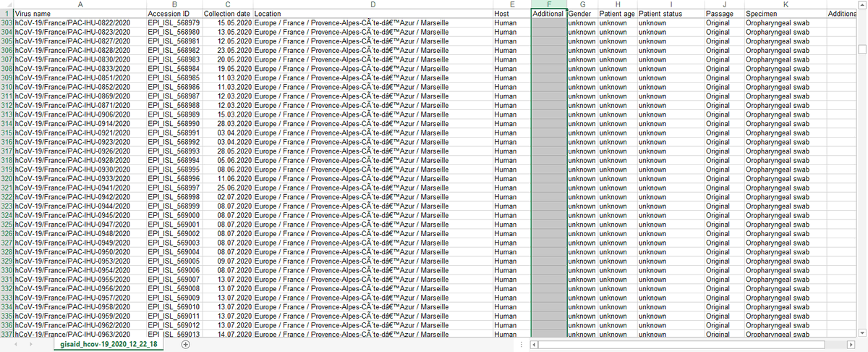Viewport: 868px width, 352px height.
Task: Select accession cell EPI_ISL_568990
Action: coord(174,123)
